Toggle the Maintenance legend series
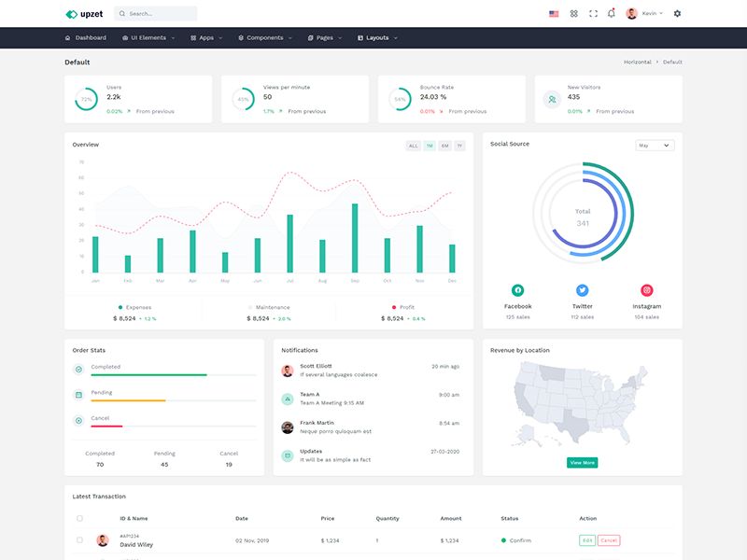 (269, 307)
